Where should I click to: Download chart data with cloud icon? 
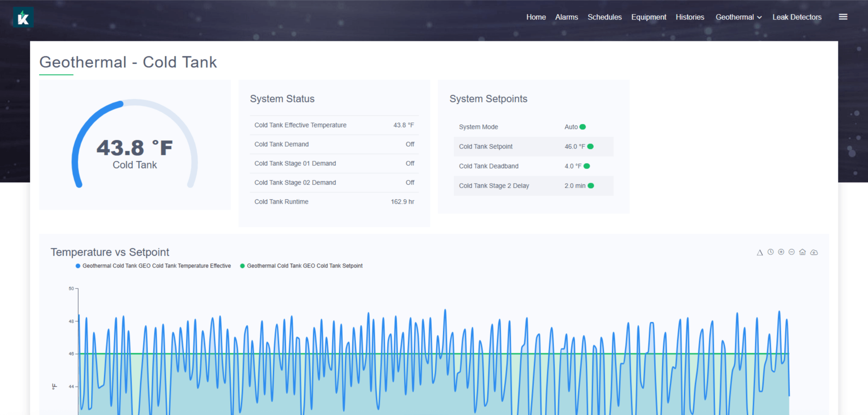814,252
